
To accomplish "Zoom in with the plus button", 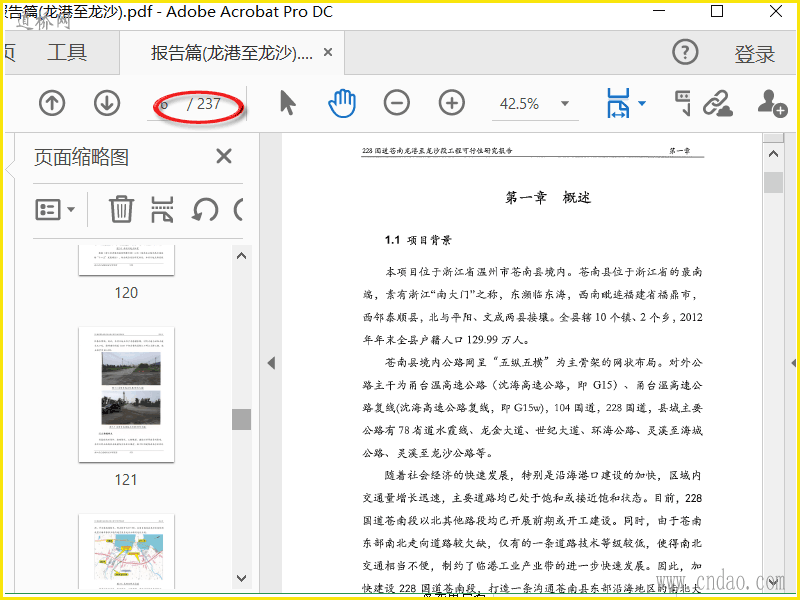I will 452,104.
